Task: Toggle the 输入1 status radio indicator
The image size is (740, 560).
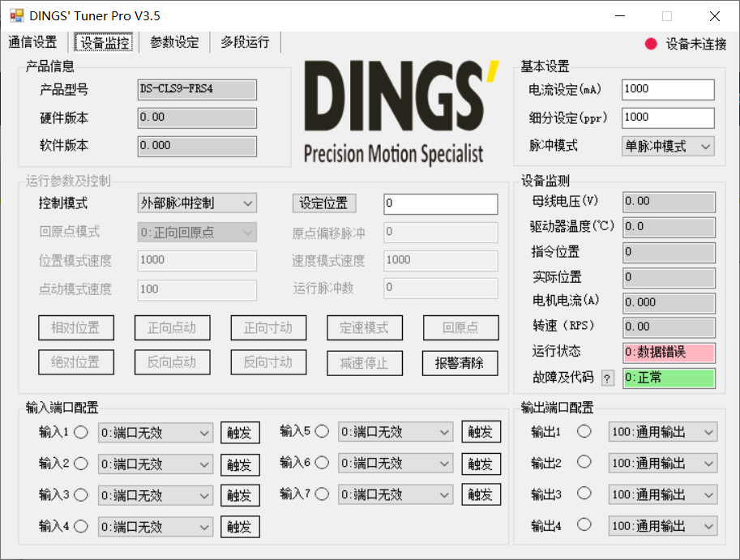Action: click(81, 432)
